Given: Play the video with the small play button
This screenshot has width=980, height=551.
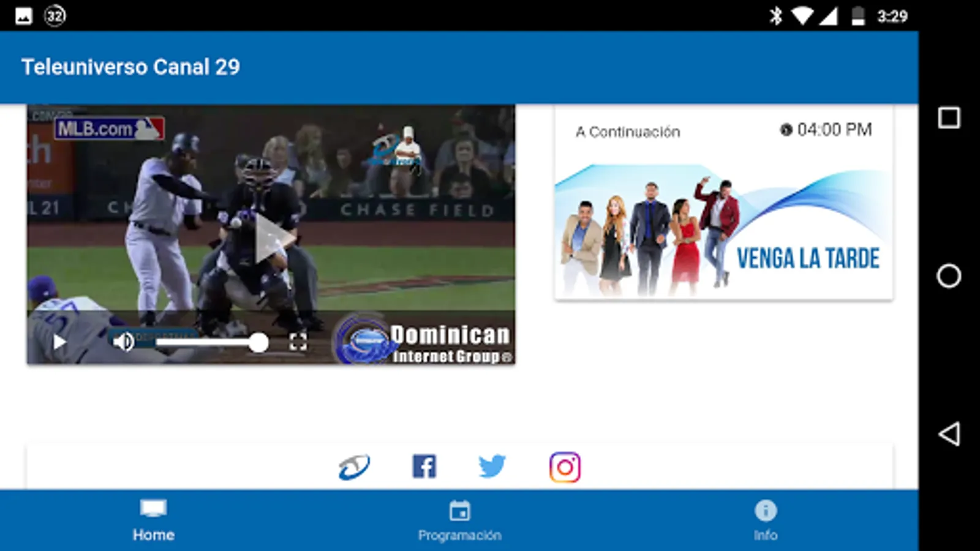Looking at the screenshot, I should tap(59, 342).
